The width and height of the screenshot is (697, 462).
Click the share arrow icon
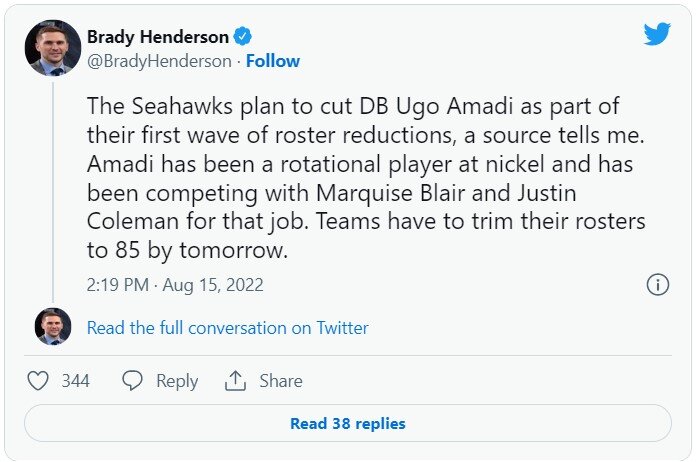click(236, 381)
